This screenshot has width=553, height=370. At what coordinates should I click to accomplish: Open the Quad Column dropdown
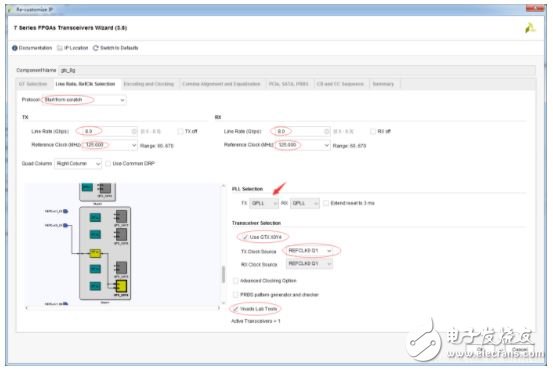pos(78,164)
